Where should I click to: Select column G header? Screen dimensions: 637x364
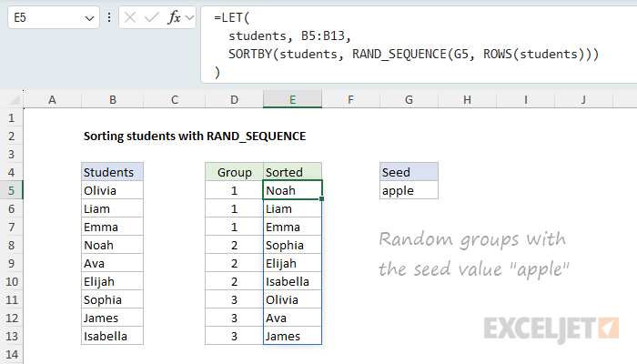[x=409, y=99]
